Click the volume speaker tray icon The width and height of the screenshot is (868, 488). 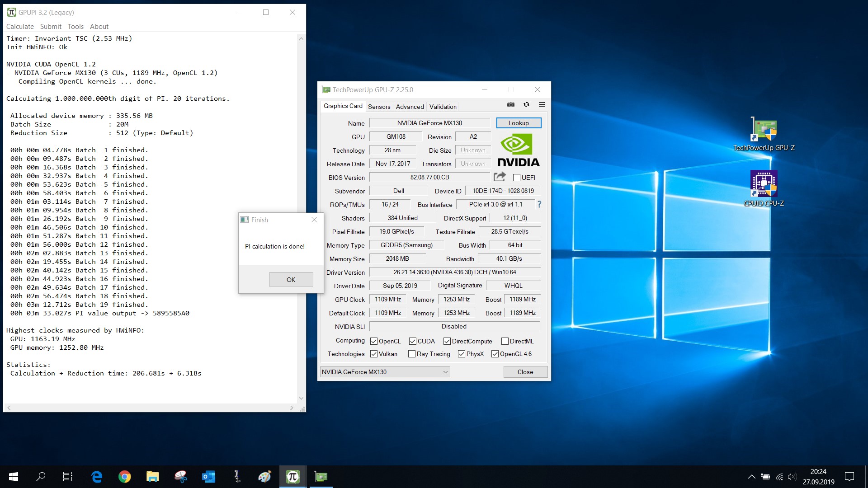tap(792, 477)
